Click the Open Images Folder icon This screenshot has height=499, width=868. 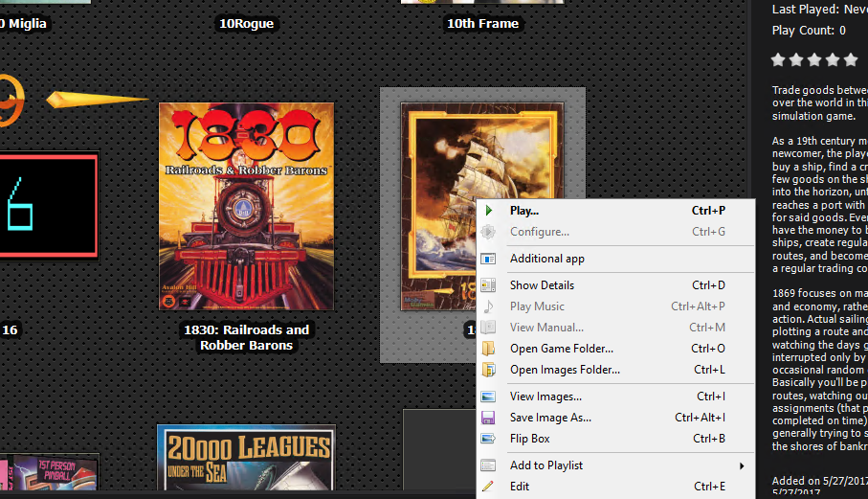click(x=488, y=370)
